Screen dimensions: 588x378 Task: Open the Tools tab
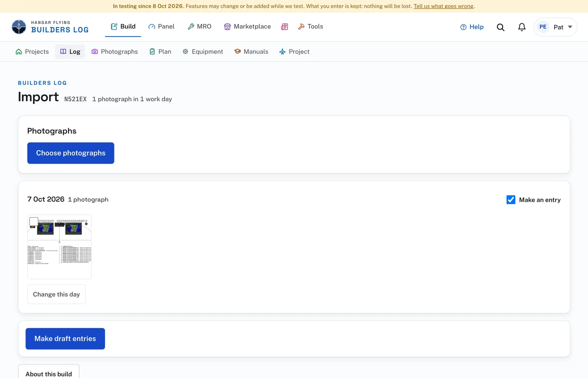(311, 26)
